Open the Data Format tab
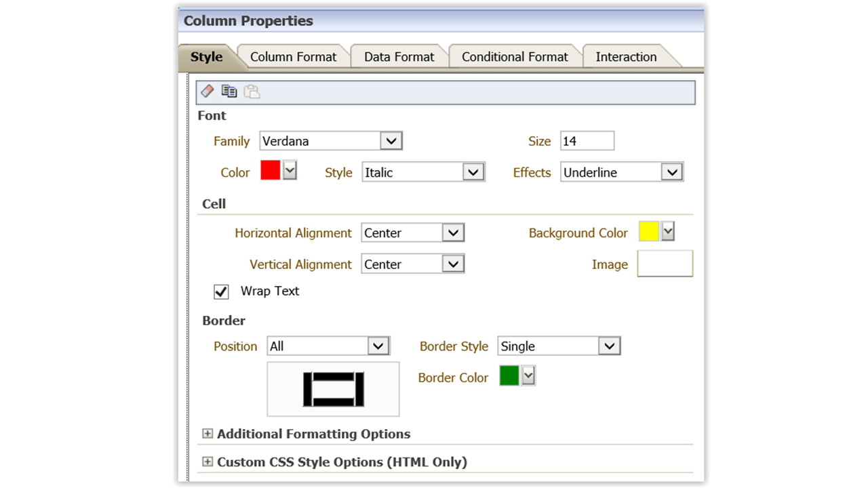This screenshot has height=488, width=868. [399, 57]
